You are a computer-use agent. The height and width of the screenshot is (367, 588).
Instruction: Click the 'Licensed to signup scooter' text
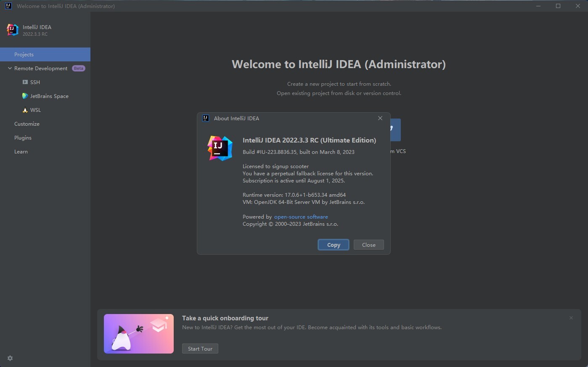pyautogui.click(x=275, y=166)
